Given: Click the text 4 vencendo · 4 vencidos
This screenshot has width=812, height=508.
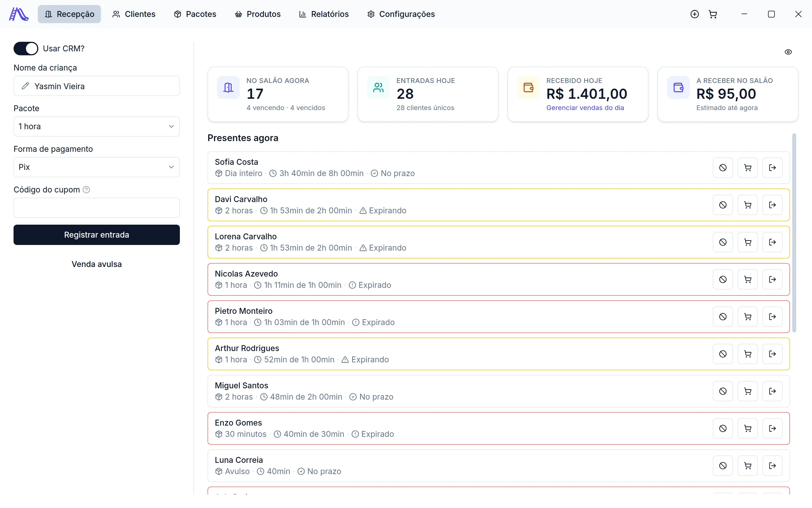Looking at the screenshot, I should 286,108.
